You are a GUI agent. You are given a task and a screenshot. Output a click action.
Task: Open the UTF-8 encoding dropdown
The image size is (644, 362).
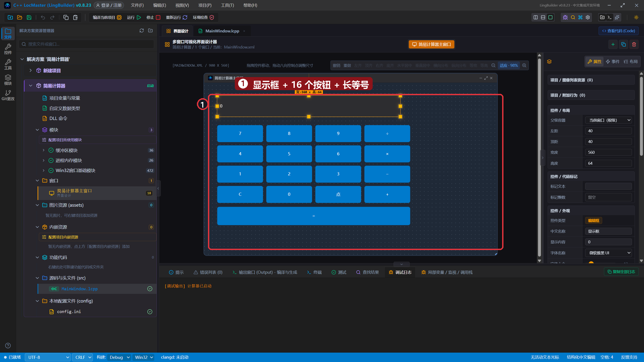point(48,357)
